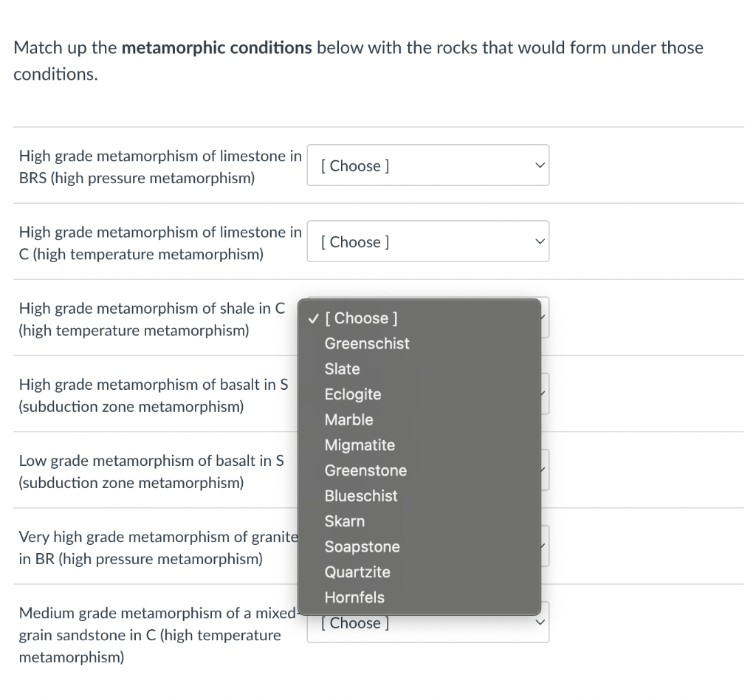756x700 pixels.
Task: Select Greenschist from the dropdown list
Action: (x=367, y=343)
